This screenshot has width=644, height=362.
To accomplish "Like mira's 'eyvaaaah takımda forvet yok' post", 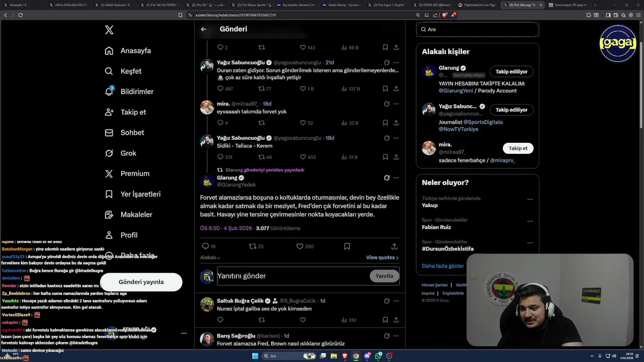I will (x=303, y=123).
